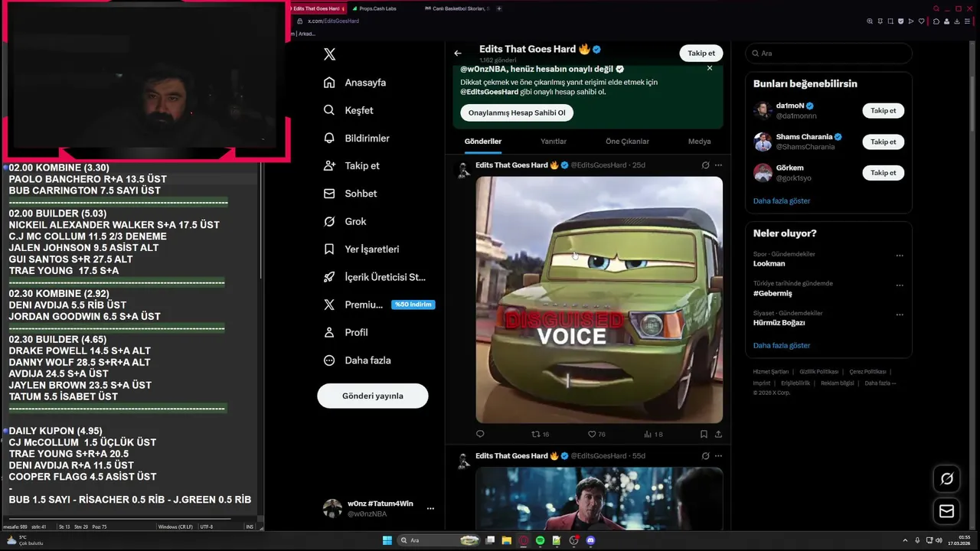Open Premium %50 indirim menu item
980x551 pixels.
(378, 305)
